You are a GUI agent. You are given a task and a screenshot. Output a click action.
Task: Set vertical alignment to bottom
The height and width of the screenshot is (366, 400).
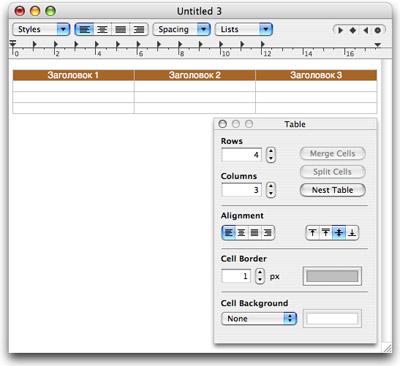pos(352,233)
